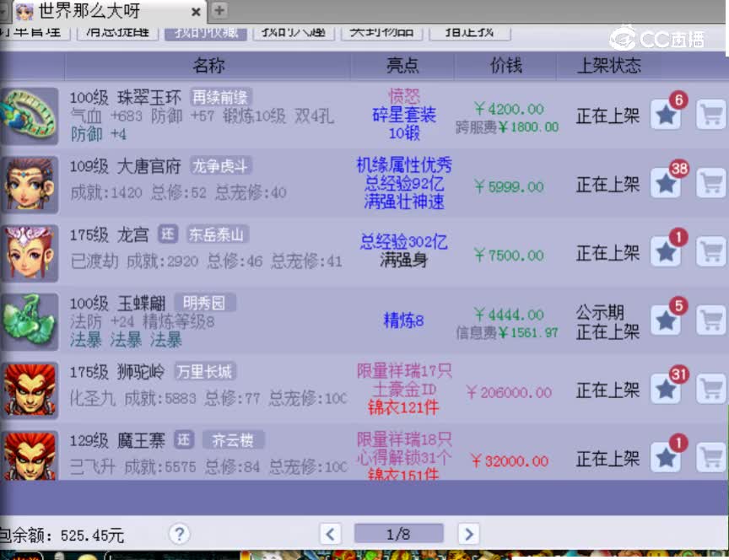This screenshot has width=729, height=560.
Task: Select price ¥4444.00
Action: pyautogui.click(x=509, y=315)
